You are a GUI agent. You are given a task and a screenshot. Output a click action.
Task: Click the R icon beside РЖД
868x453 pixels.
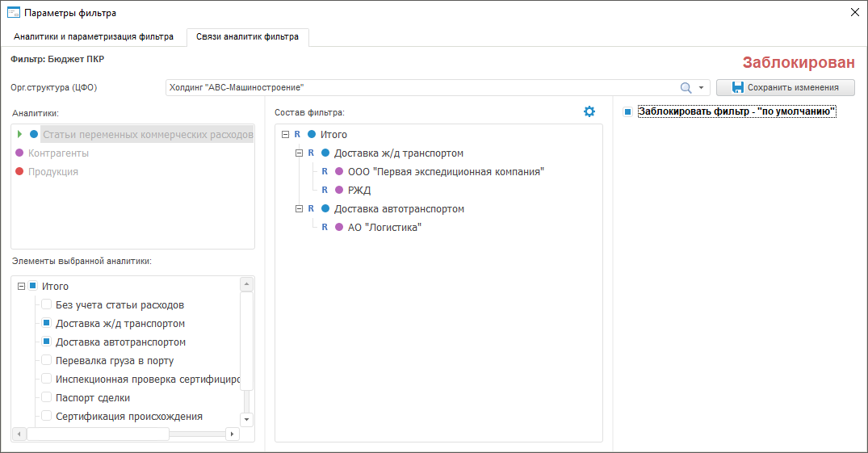coord(325,190)
